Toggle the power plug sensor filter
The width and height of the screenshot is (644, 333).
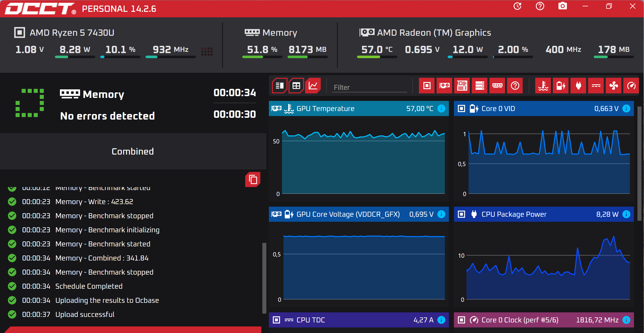pos(578,86)
